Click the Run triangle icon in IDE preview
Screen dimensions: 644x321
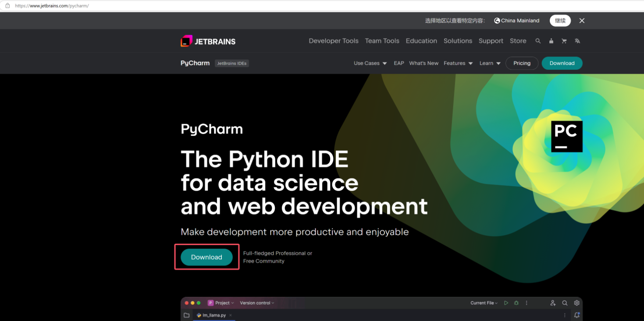pos(506,303)
